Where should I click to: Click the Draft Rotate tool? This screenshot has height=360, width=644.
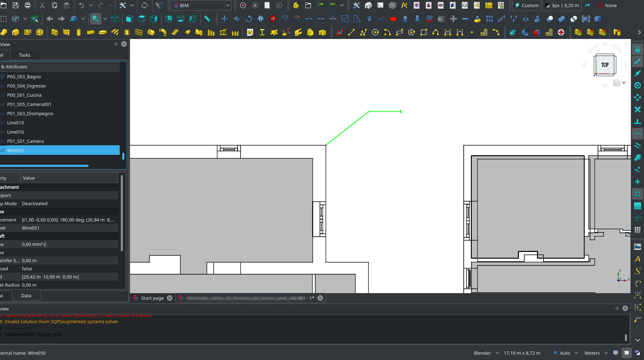(x=249, y=19)
